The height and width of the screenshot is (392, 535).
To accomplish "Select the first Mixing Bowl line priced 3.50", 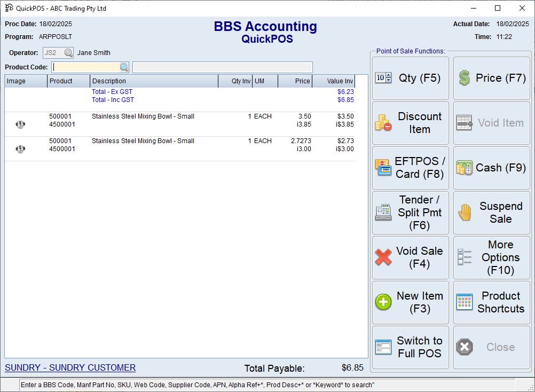I will pos(143,116).
